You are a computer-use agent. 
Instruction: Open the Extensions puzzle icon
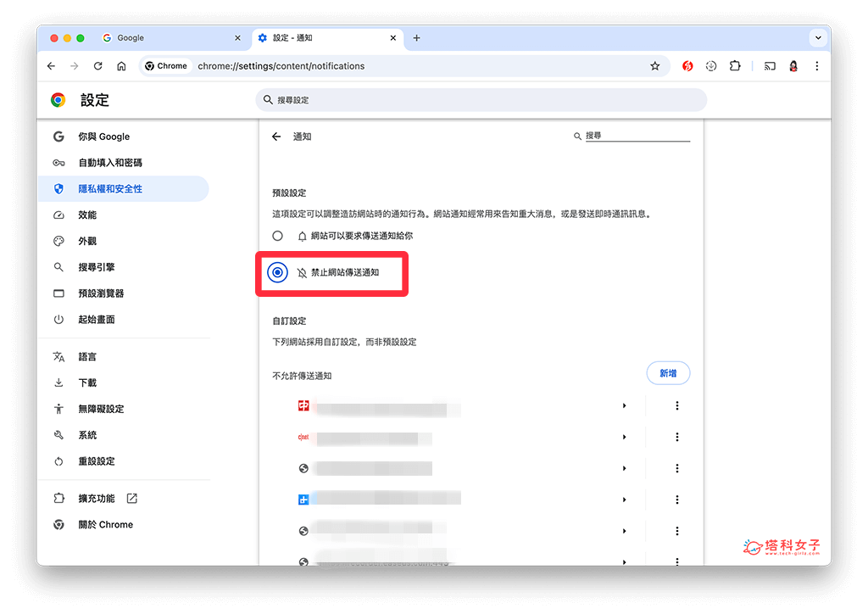[735, 66]
